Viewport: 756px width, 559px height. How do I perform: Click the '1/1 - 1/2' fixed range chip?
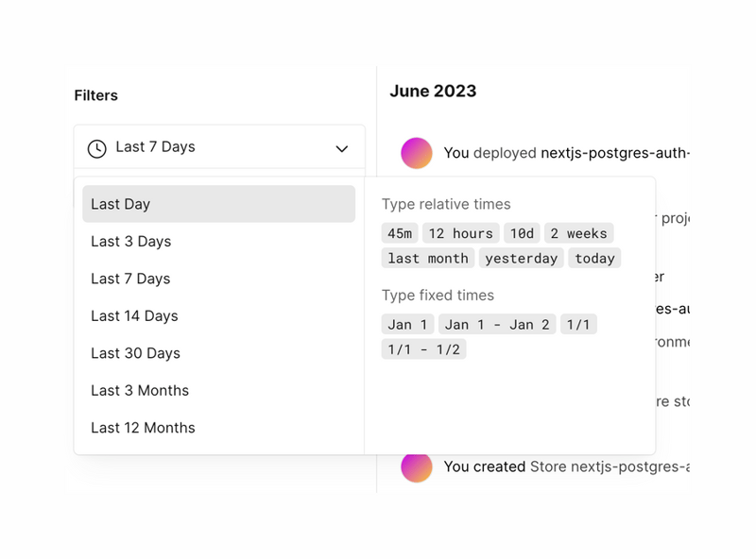click(x=423, y=347)
